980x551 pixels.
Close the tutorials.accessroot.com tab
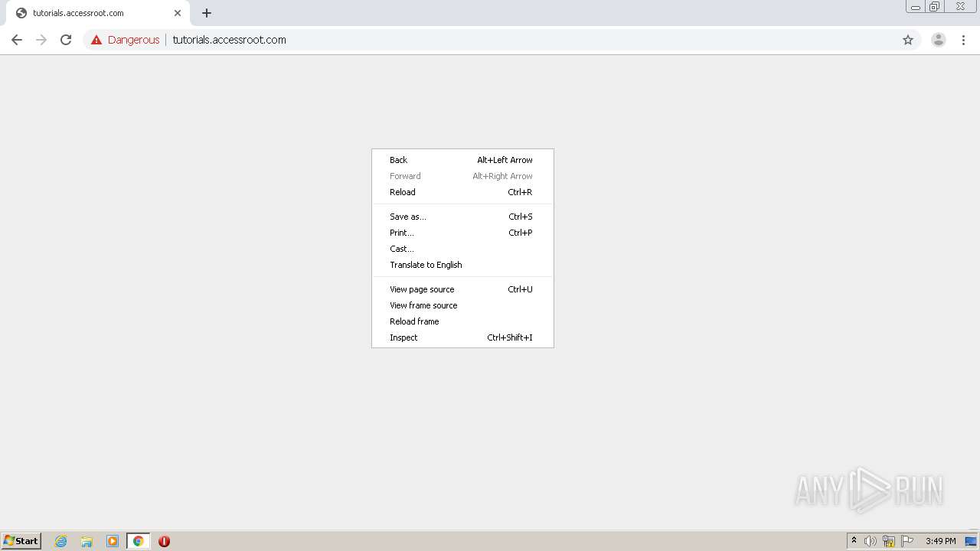pyautogui.click(x=178, y=13)
